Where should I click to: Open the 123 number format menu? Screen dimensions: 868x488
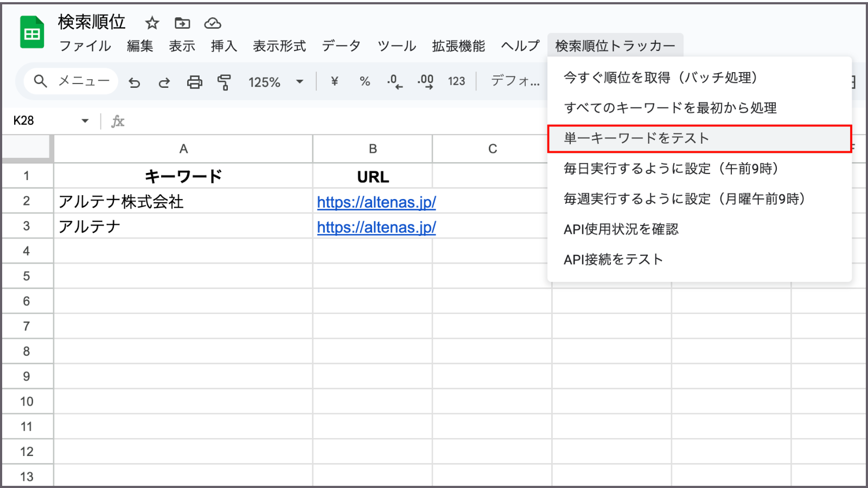[x=456, y=81]
